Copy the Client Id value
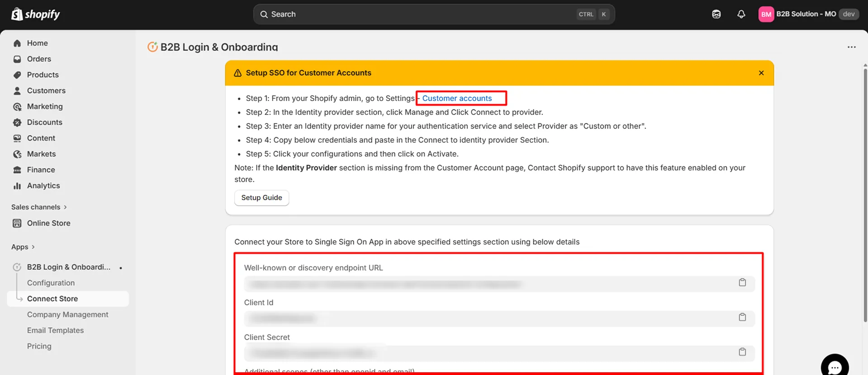The height and width of the screenshot is (375, 868). (x=742, y=317)
